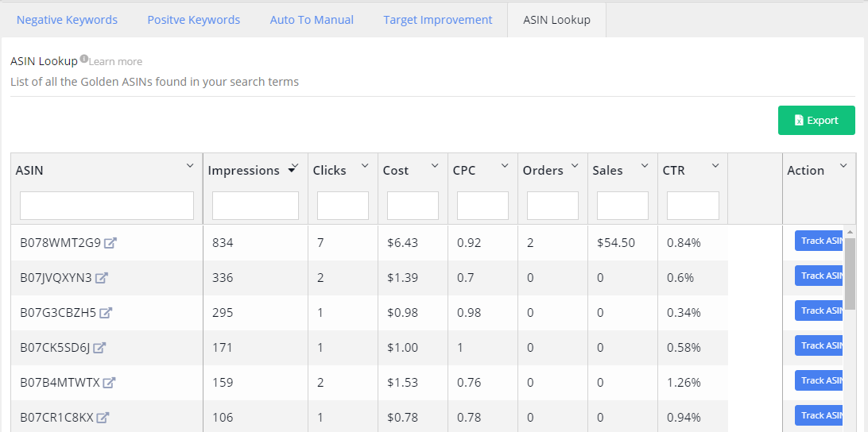Open the CTR column menu chevron
The height and width of the screenshot is (432, 868).
(715, 165)
